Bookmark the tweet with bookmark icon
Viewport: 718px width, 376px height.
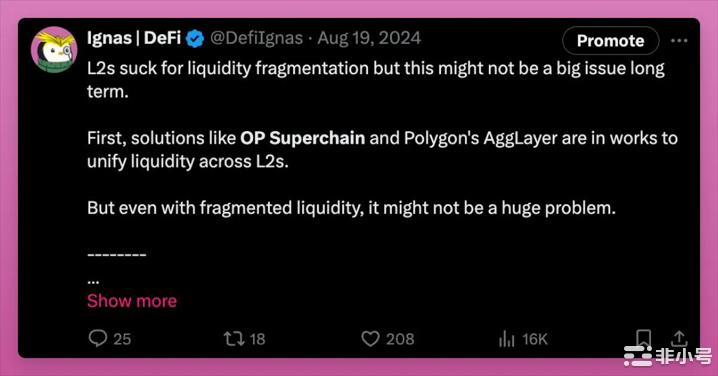point(643,339)
